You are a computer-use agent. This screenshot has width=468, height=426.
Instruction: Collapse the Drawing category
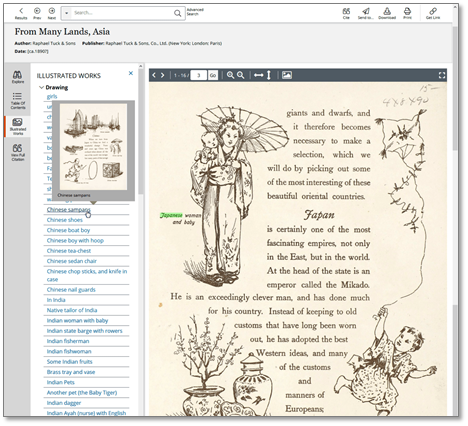(41, 87)
